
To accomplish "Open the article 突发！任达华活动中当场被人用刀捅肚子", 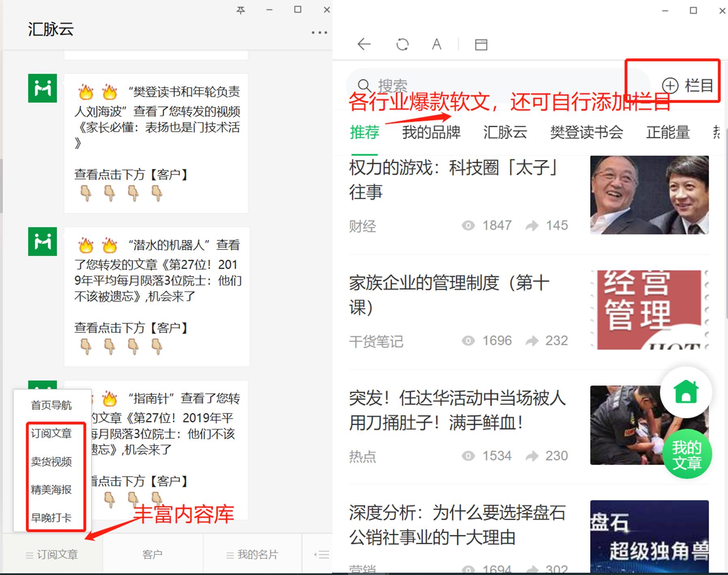I will pyautogui.click(x=457, y=410).
